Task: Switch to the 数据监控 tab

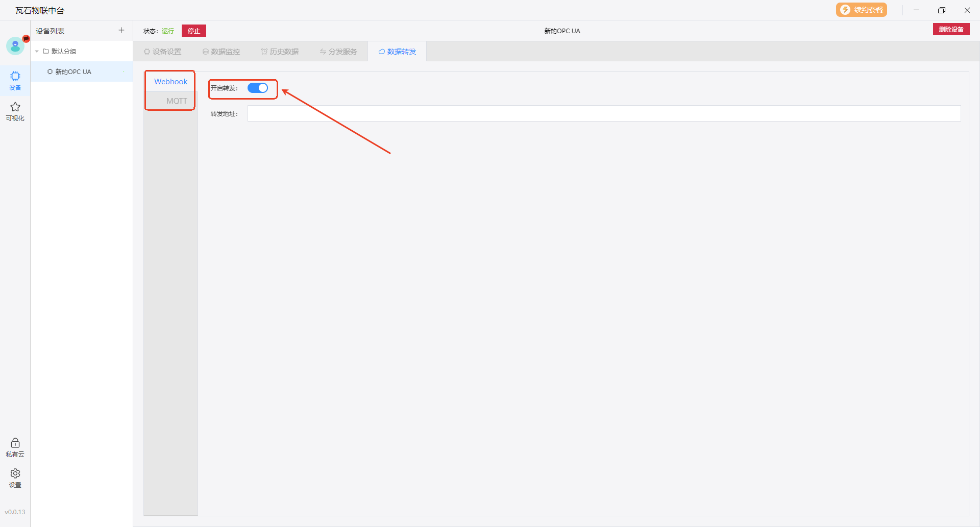Action: coord(222,52)
